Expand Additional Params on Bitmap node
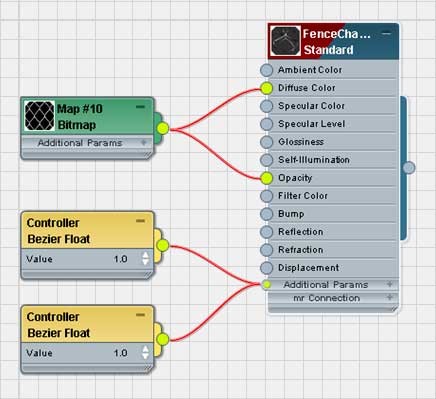Viewport: 436px width, 399px height. [144, 143]
